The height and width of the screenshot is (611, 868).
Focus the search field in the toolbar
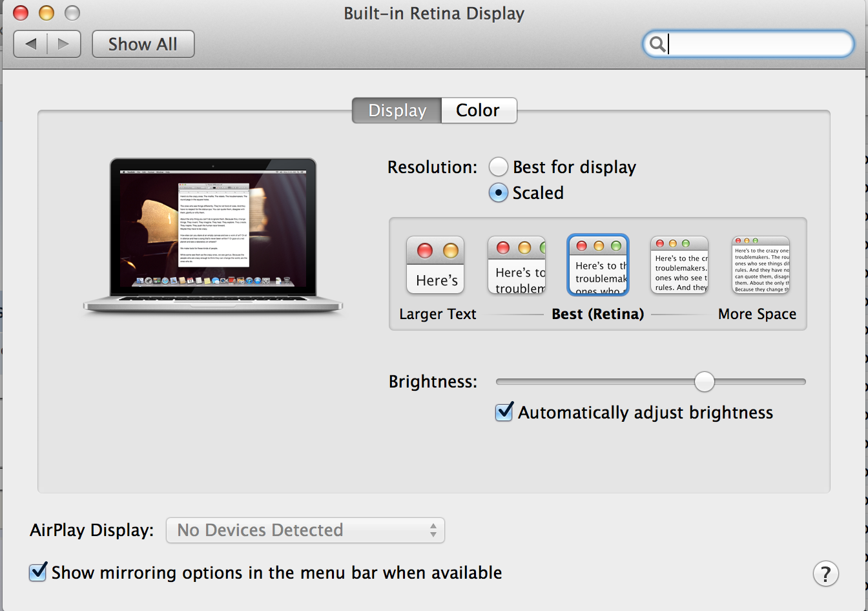pos(749,44)
